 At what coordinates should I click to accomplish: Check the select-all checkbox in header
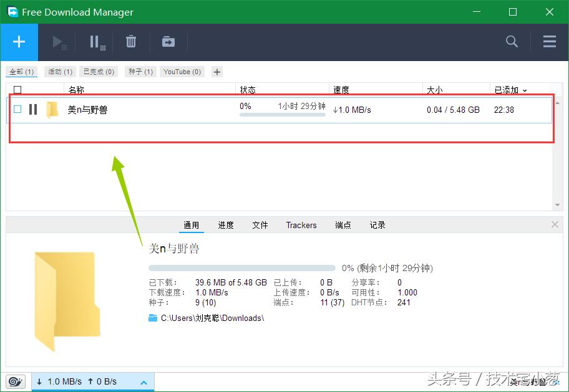[17, 90]
